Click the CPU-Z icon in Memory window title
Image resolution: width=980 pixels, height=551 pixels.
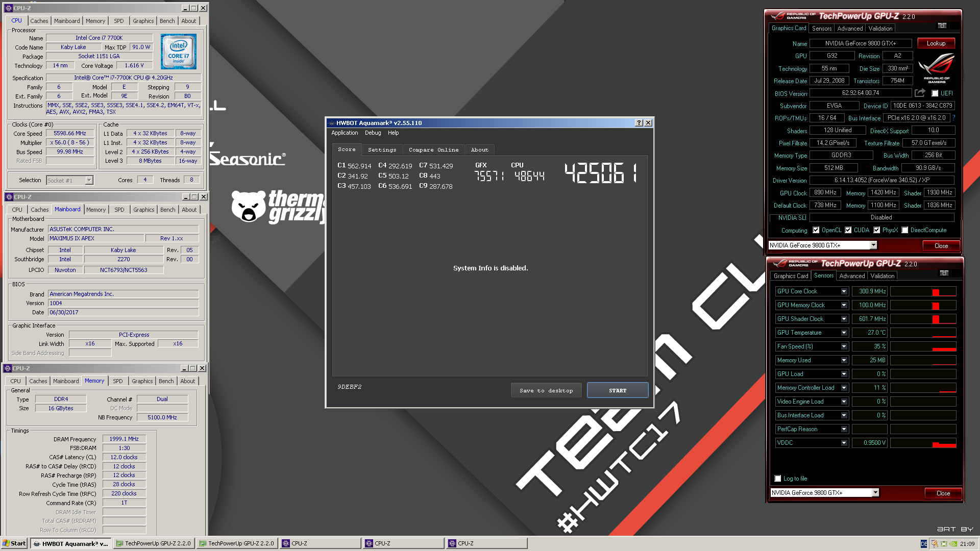[8, 368]
